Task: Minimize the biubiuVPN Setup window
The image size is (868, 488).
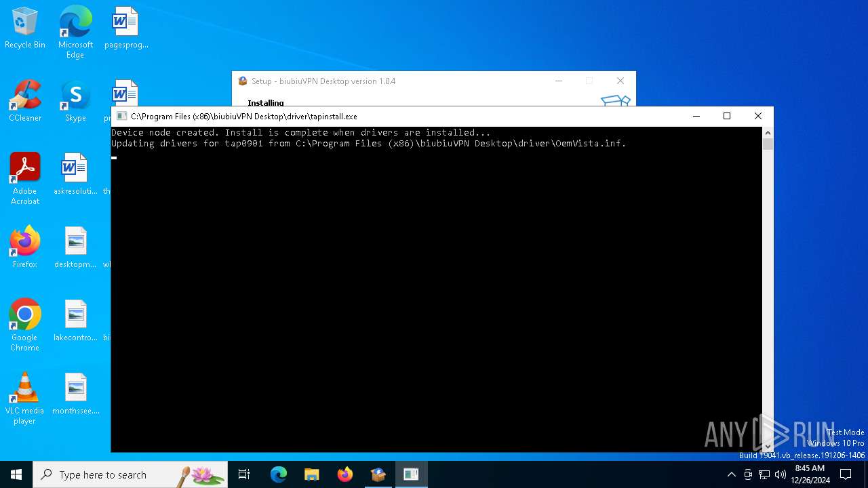Action: pyautogui.click(x=559, y=81)
